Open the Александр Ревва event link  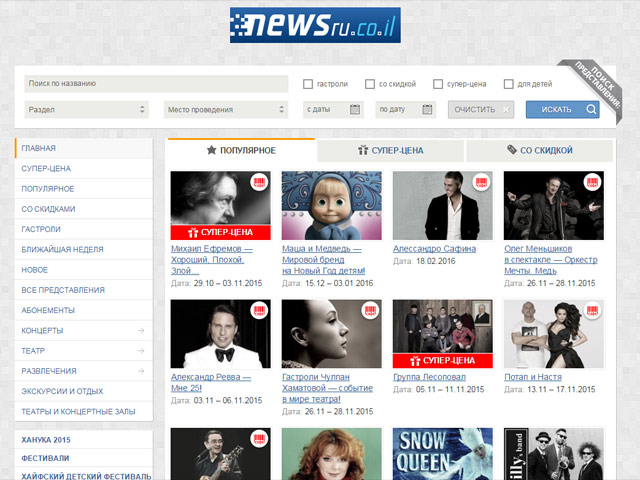[211, 382]
